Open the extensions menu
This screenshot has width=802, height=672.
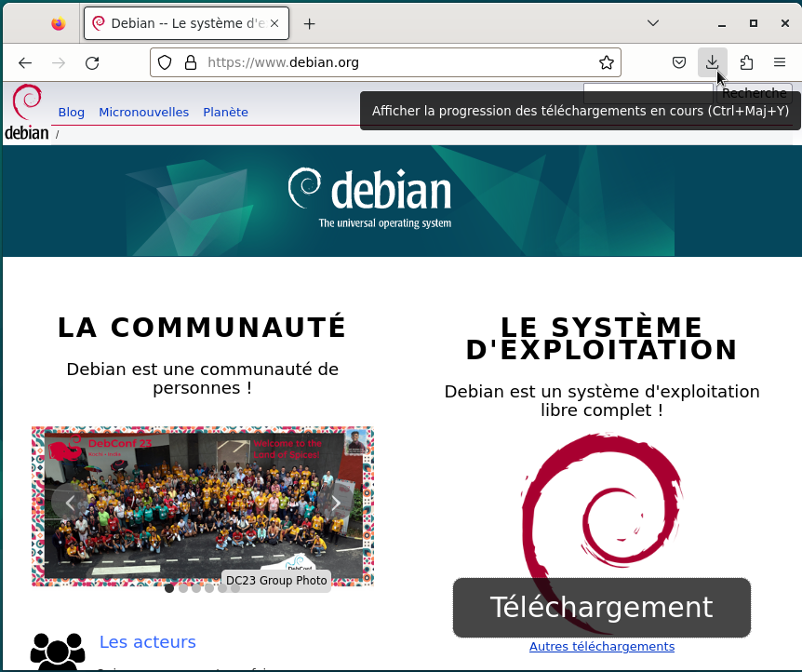coord(746,62)
